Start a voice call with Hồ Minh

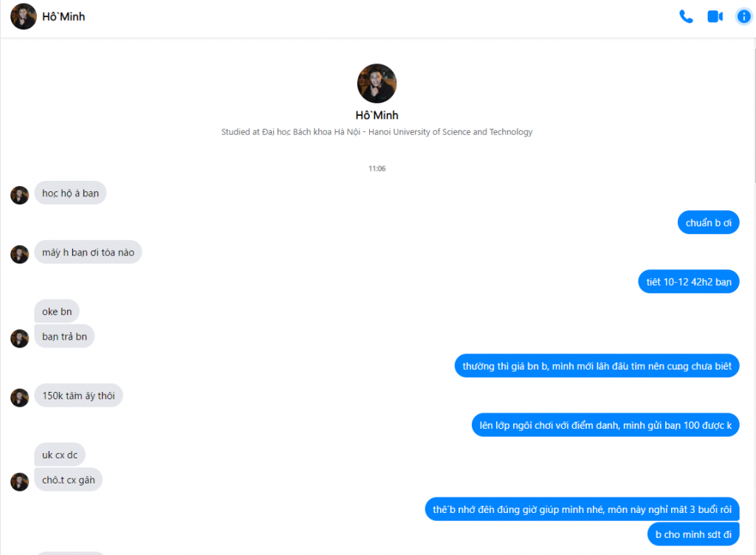pos(686,16)
